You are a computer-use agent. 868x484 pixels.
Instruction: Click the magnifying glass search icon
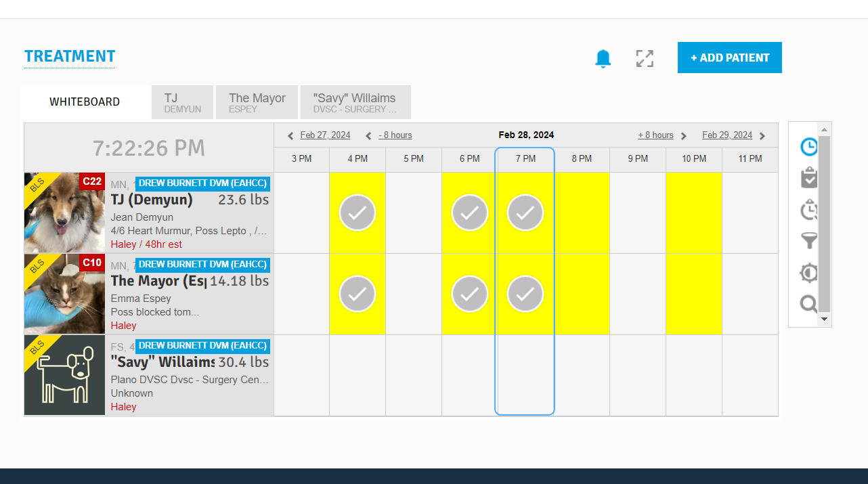pyautogui.click(x=809, y=304)
